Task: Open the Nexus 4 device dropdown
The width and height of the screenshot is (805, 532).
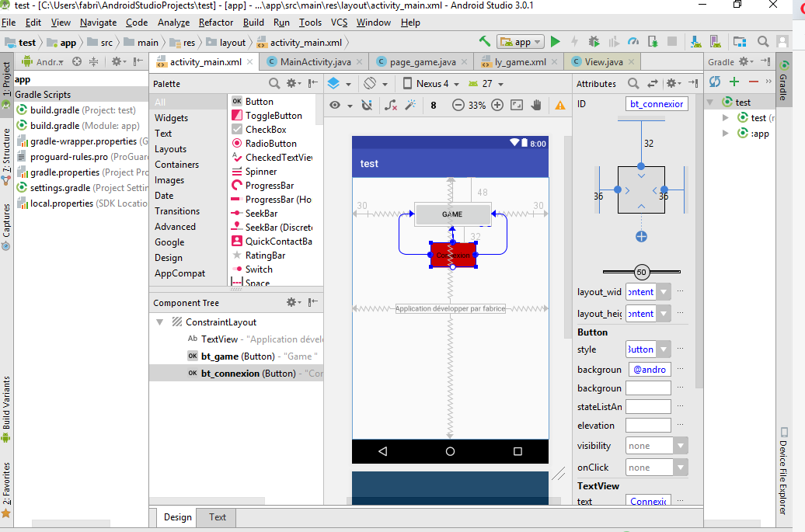Action: click(430, 84)
